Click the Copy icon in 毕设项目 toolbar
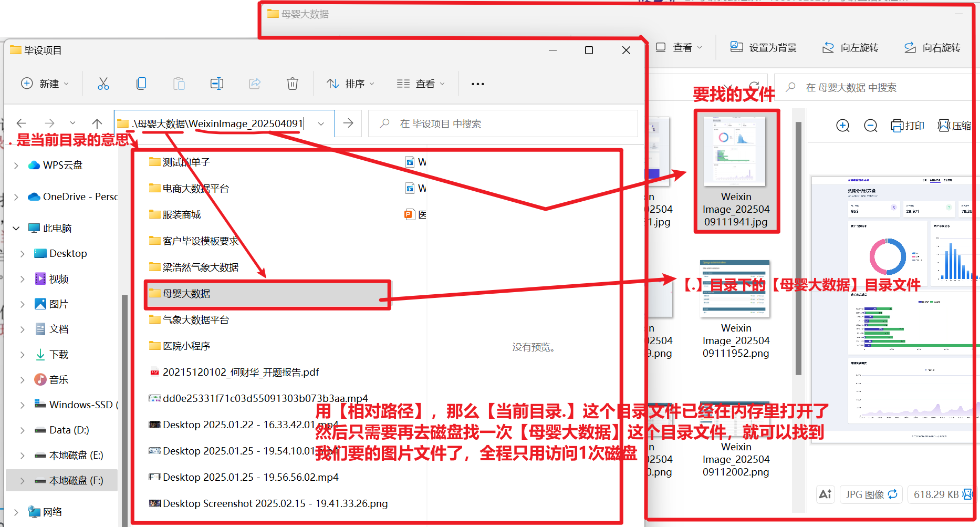980x527 pixels. 141,84
